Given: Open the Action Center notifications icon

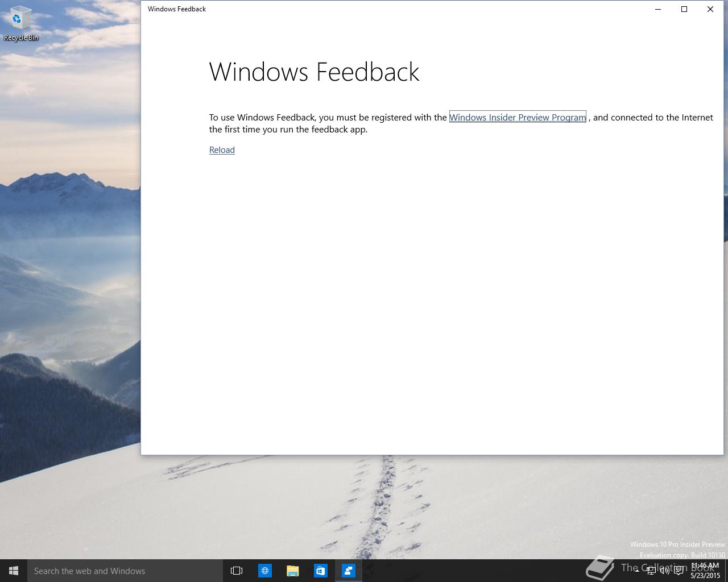Looking at the screenshot, I should pos(679,571).
